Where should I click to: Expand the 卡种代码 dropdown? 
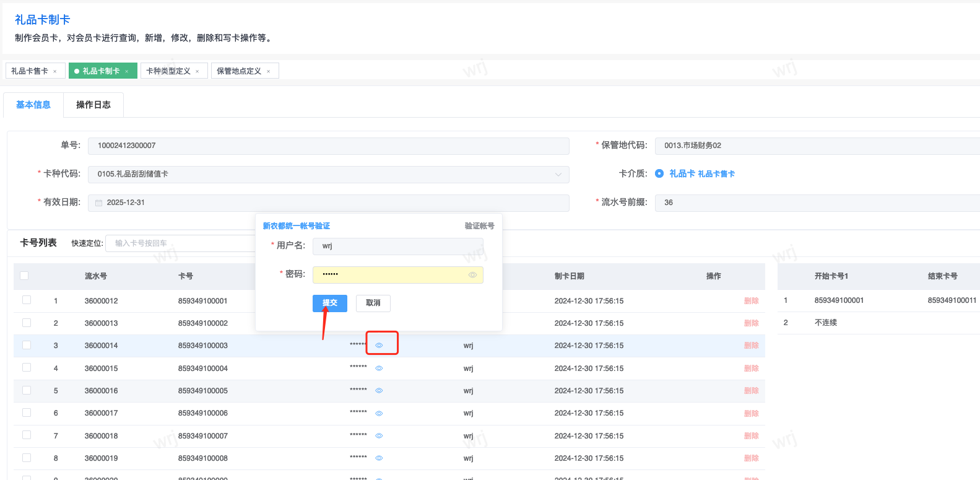[558, 175]
